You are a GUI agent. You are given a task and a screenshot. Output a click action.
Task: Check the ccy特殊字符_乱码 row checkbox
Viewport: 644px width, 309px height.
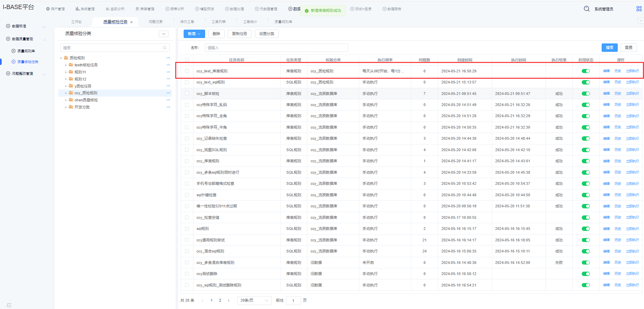pos(187,105)
